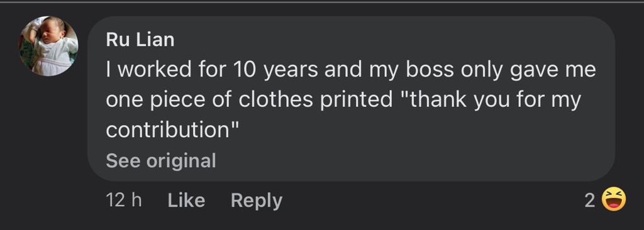Screen dimensions: 644x230
Task: Show the original untranslated comment via See original
Action: (x=160, y=161)
